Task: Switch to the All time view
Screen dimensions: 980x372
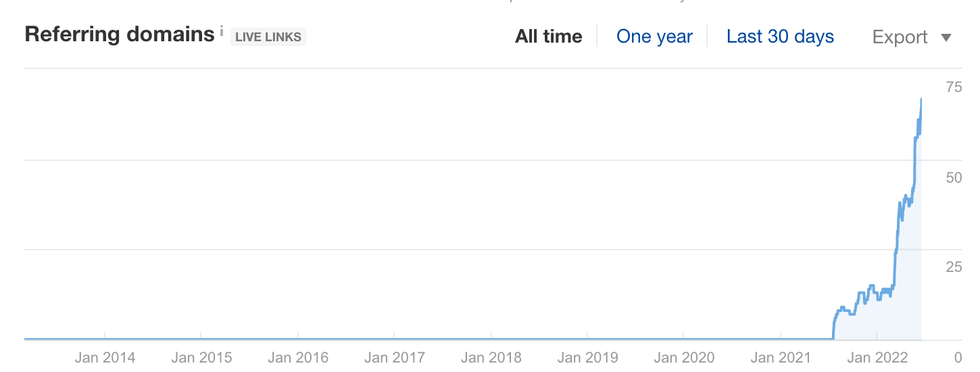Action: (548, 37)
